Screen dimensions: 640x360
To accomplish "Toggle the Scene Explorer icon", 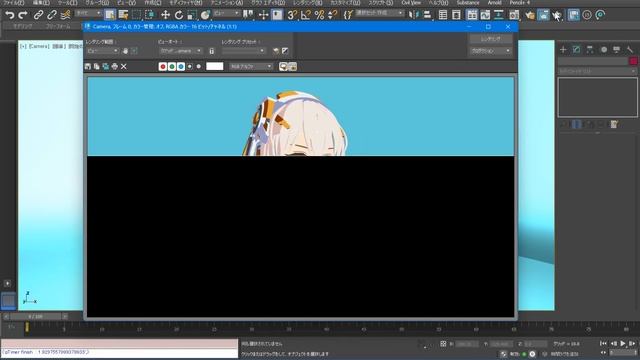I will coord(443,15).
